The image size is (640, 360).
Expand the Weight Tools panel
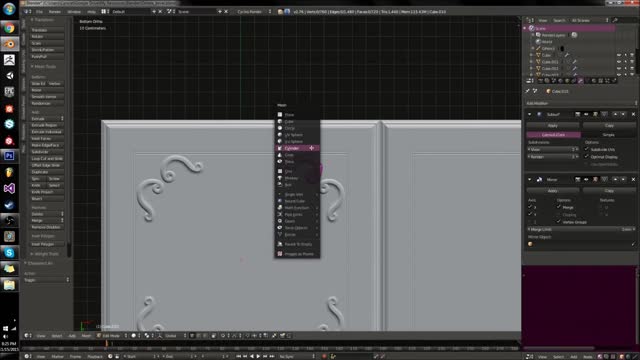[44, 254]
